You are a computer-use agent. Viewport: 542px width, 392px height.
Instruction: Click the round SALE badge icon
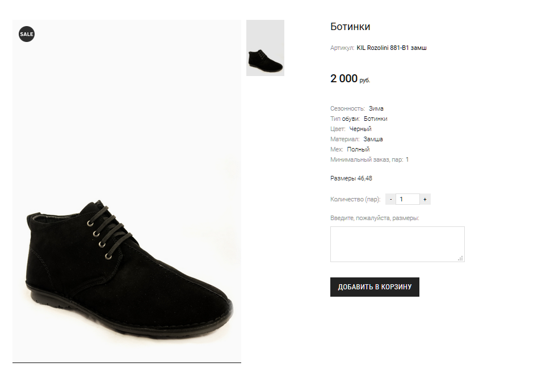point(27,34)
